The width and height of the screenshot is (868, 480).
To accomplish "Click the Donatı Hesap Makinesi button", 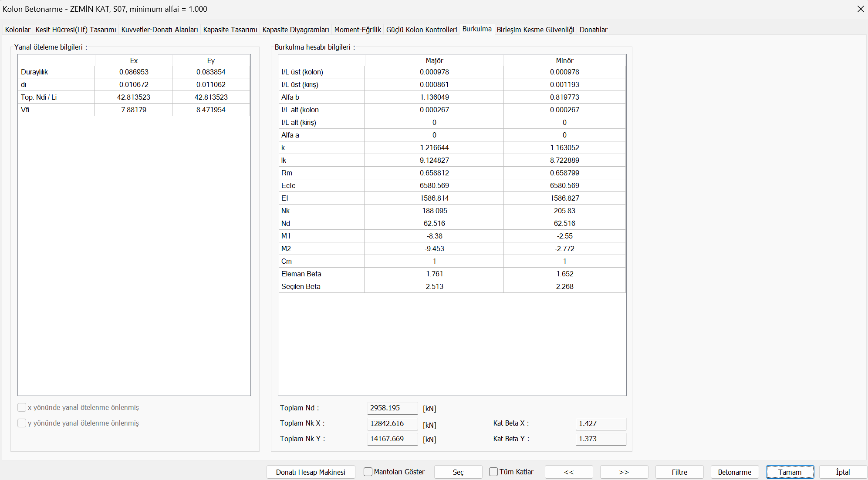I will (311, 472).
